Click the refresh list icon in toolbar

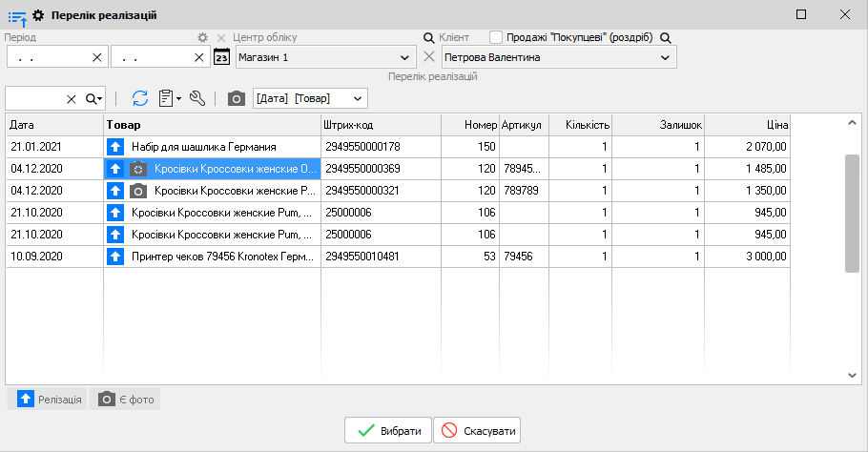(x=140, y=98)
